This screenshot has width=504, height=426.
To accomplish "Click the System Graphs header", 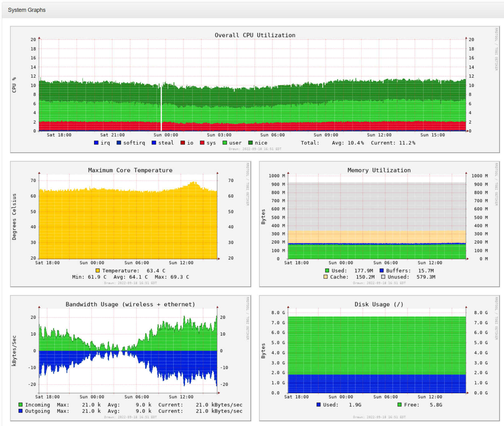I will click(27, 10).
